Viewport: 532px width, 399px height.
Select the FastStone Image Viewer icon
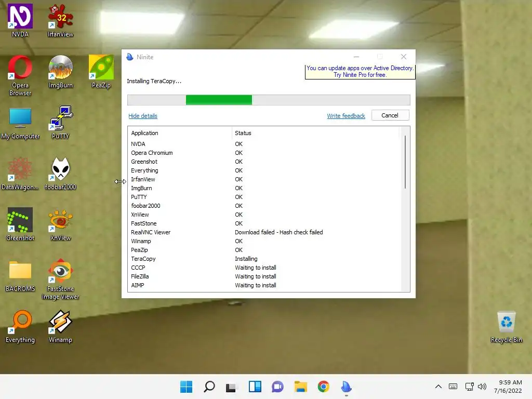coord(60,279)
